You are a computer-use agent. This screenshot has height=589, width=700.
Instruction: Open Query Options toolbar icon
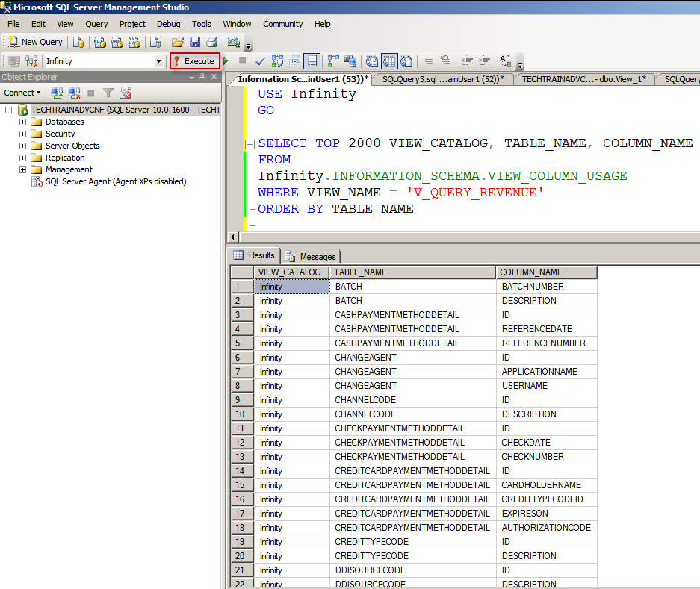point(294,61)
